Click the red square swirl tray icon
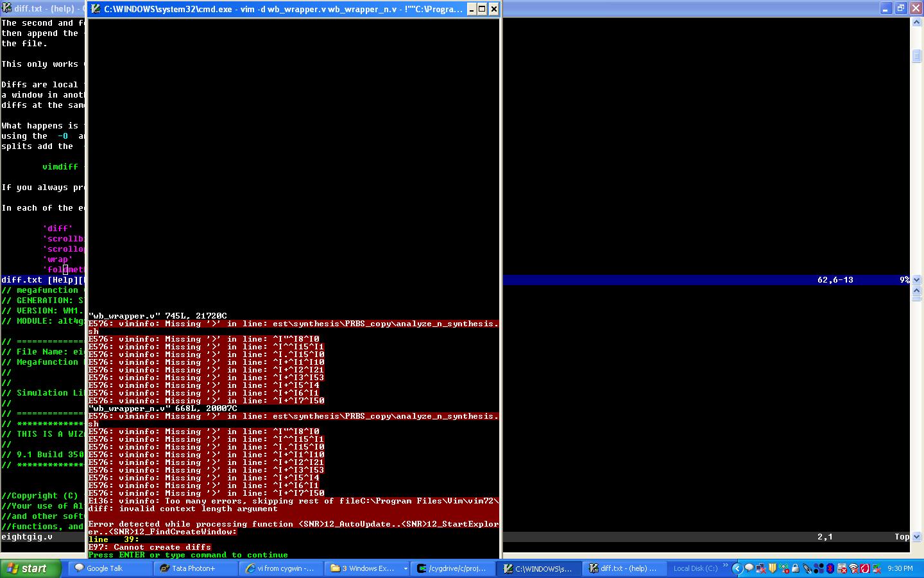924x578 pixels. (865, 568)
